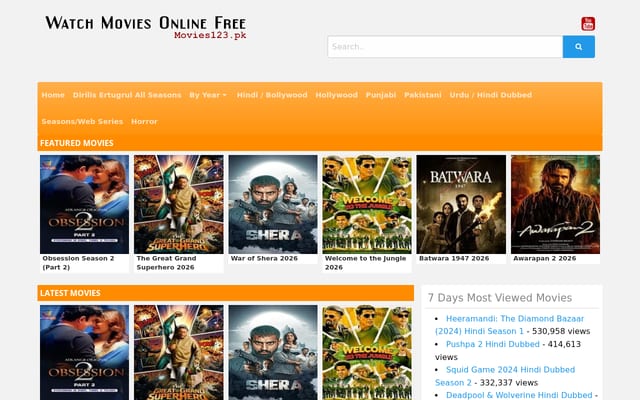Open Pushpa 2 Hindi Dubbed link
640x400 pixels.
[493, 344]
